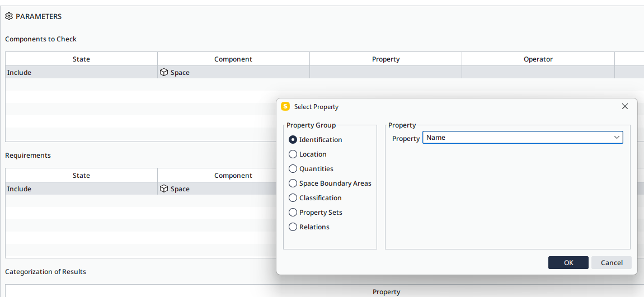Select the Identification property group radio
Screen dimensions: 644x297
tap(293, 140)
